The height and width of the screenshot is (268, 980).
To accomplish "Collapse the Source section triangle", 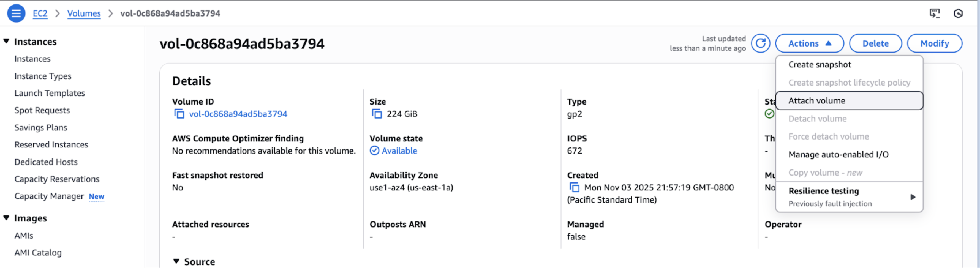I will pos(176,261).
